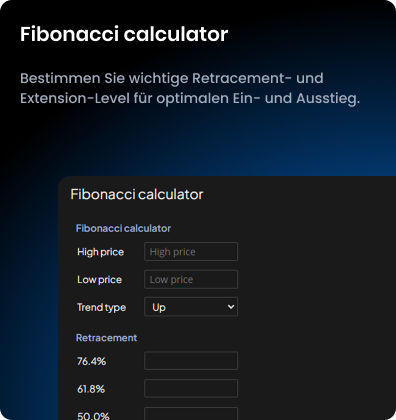The width and height of the screenshot is (396, 420).
Task: Open the Trend type dropdown set to Up
Action: pos(191,307)
